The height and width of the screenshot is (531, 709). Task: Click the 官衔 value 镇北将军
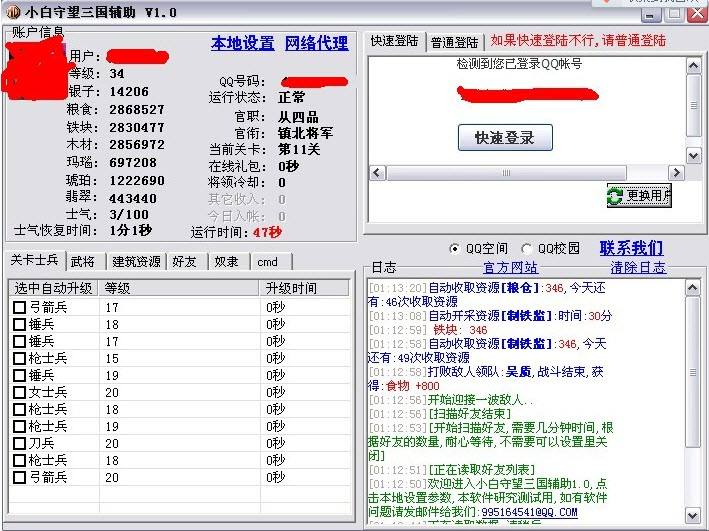(x=306, y=133)
